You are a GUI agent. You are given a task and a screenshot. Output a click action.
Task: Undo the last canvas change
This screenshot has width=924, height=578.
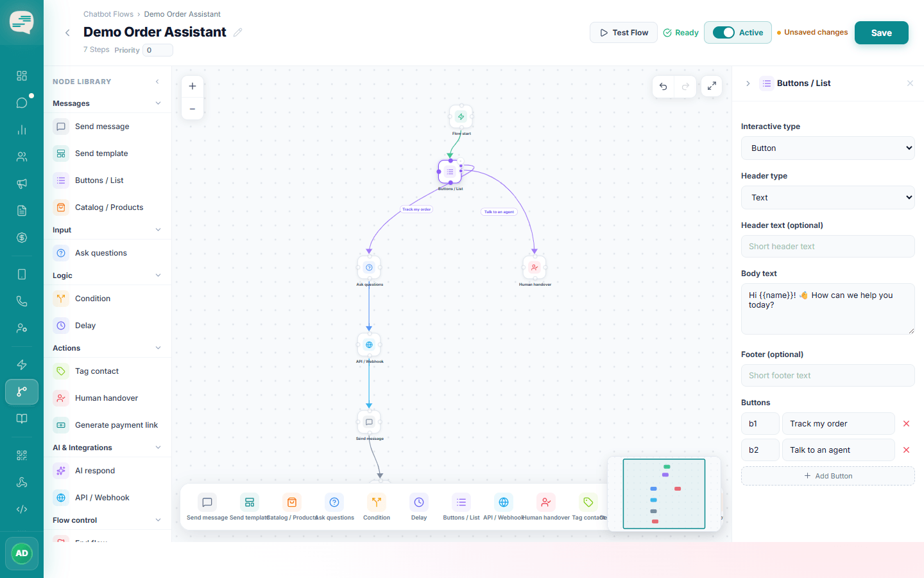pyautogui.click(x=663, y=86)
